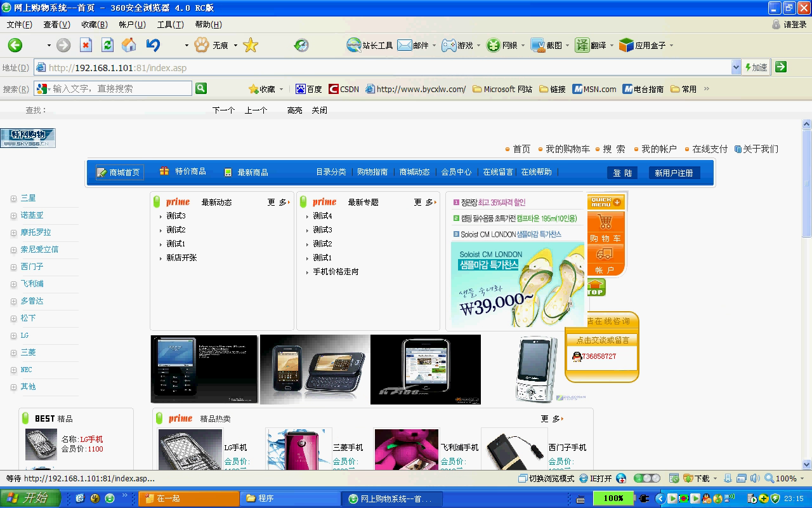Click 切换浏览模式 in status bar
The height and width of the screenshot is (508, 812).
pyautogui.click(x=546, y=478)
